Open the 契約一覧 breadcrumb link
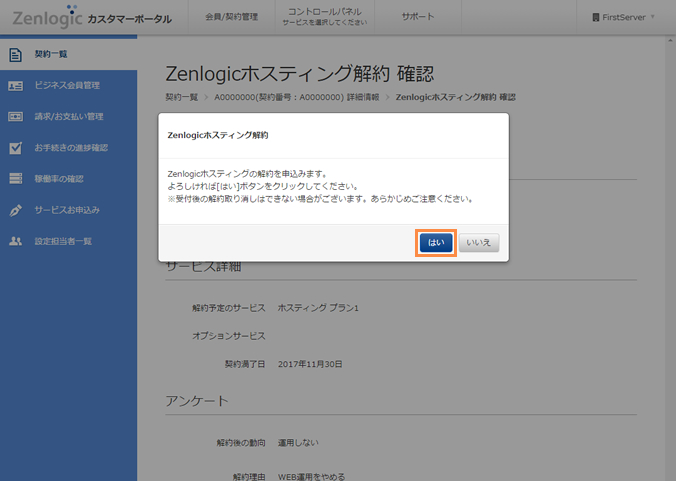The width and height of the screenshot is (676, 481). [x=179, y=97]
